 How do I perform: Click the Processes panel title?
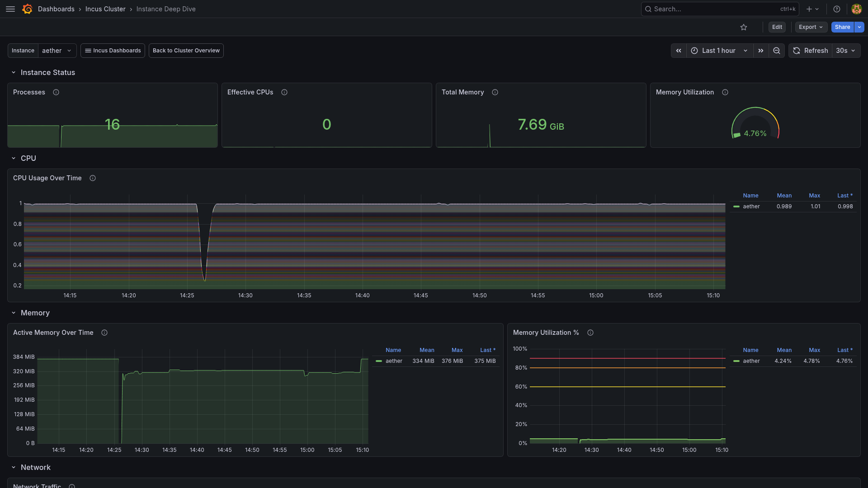point(29,92)
